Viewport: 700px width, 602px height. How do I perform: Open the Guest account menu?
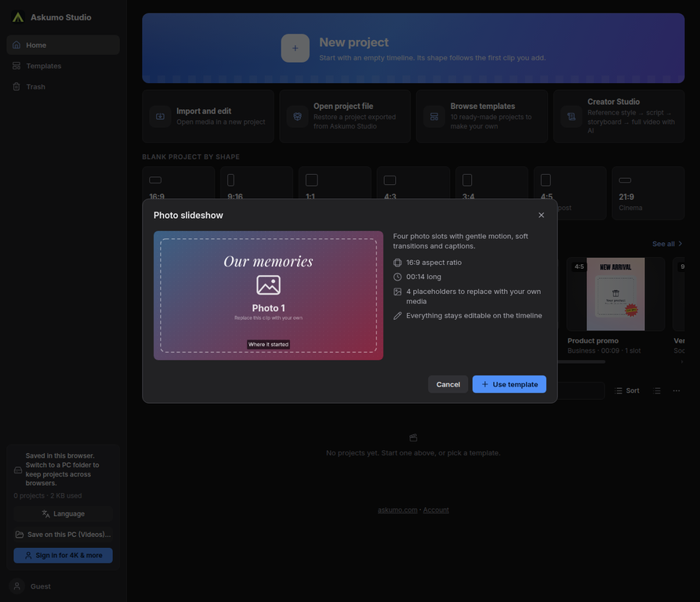63,586
